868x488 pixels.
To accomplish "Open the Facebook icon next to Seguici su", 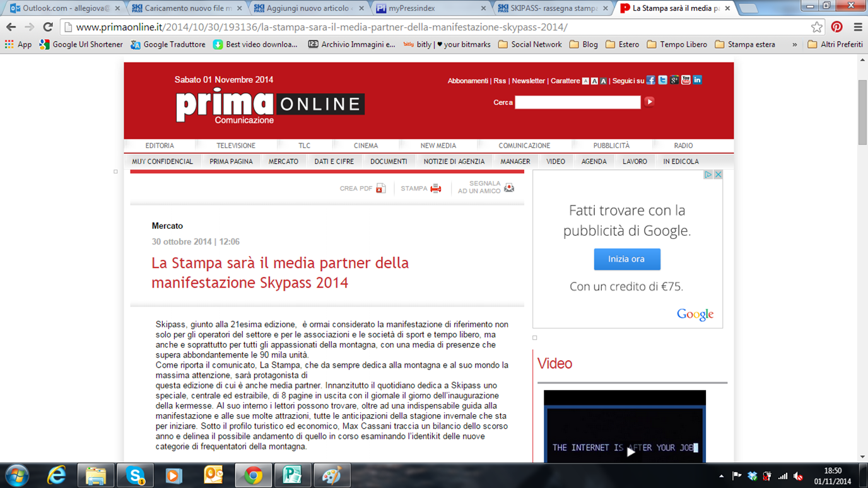I will [x=651, y=80].
